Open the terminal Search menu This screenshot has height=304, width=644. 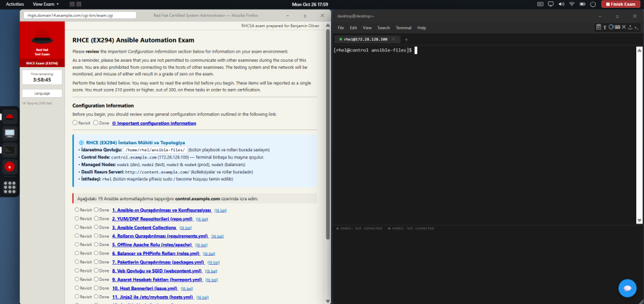[x=384, y=28]
